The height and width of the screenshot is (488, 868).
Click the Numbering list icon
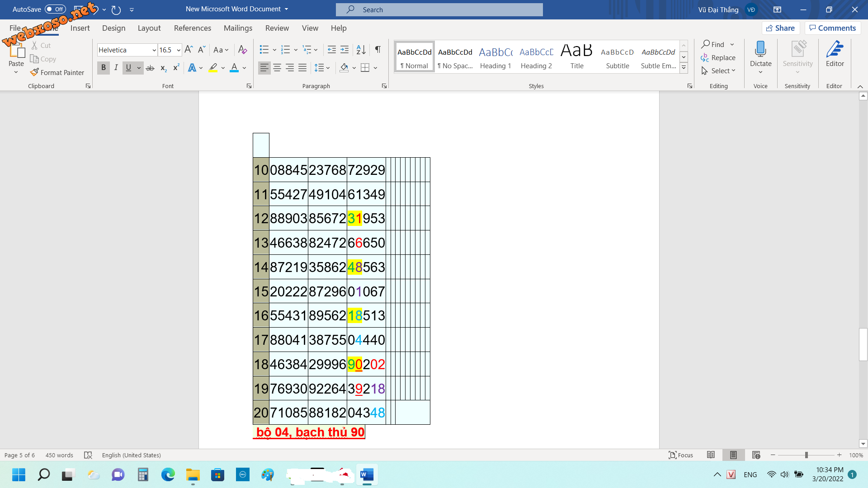[285, 50]
